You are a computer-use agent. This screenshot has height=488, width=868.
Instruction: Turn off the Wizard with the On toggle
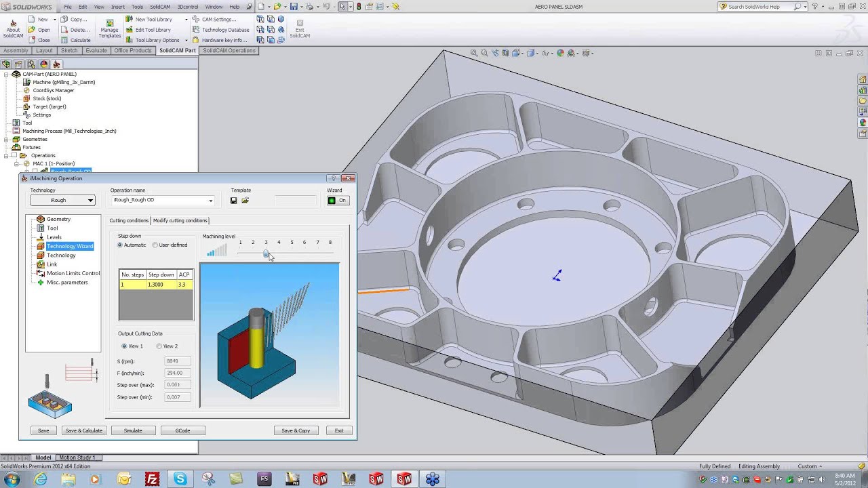pos(337,201)
